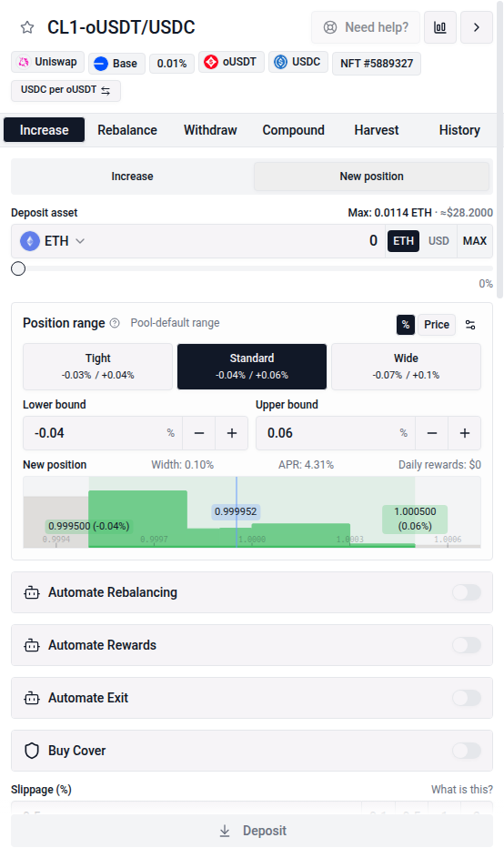Click the Uniswap protocol badge
The image size is (504, 858).
(x=47, y=62)
